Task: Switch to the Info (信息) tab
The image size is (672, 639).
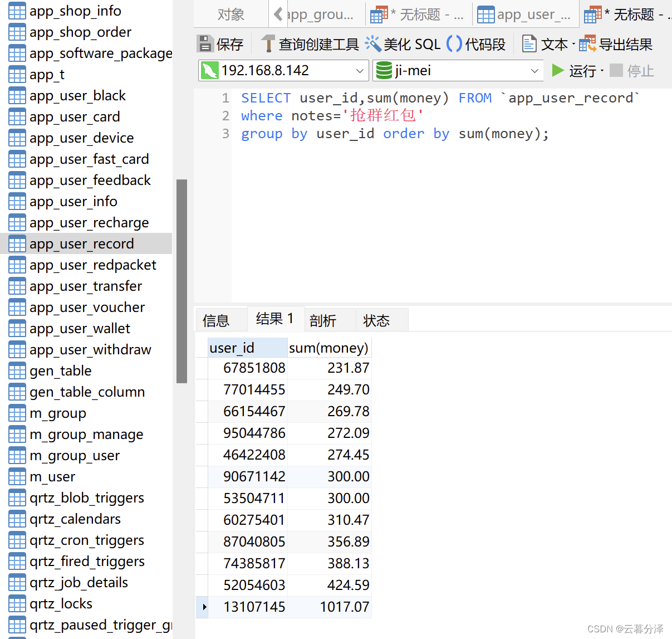Action: tap(216, 320)
